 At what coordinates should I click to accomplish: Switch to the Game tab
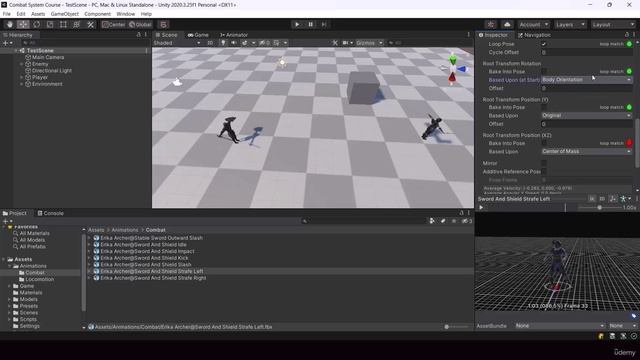point(198,35)
